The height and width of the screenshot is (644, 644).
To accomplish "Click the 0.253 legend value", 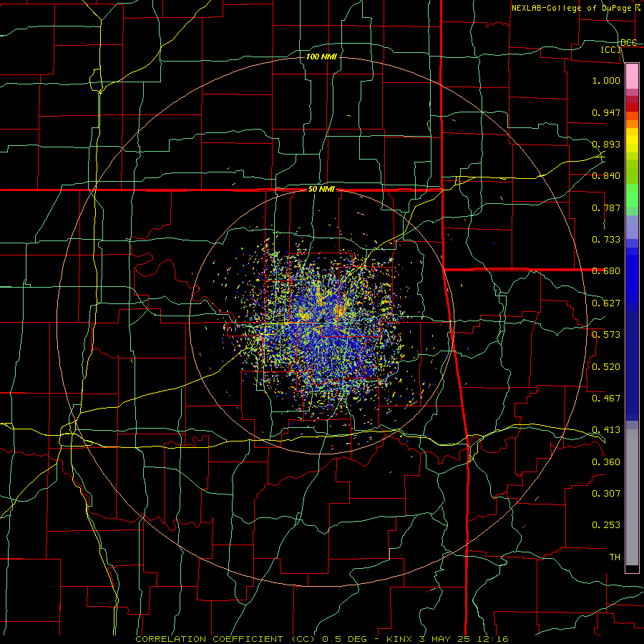I will coord(606,525).
